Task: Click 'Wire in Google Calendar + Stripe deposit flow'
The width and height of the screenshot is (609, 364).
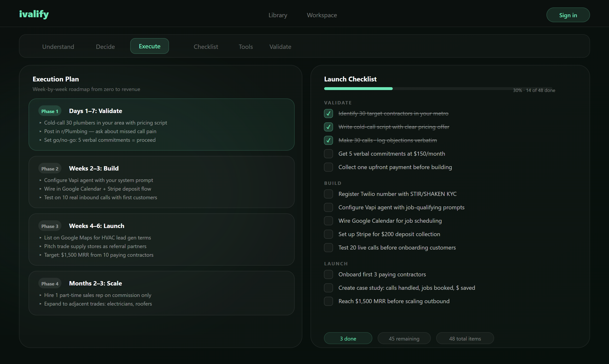Action: coord(98,189)
